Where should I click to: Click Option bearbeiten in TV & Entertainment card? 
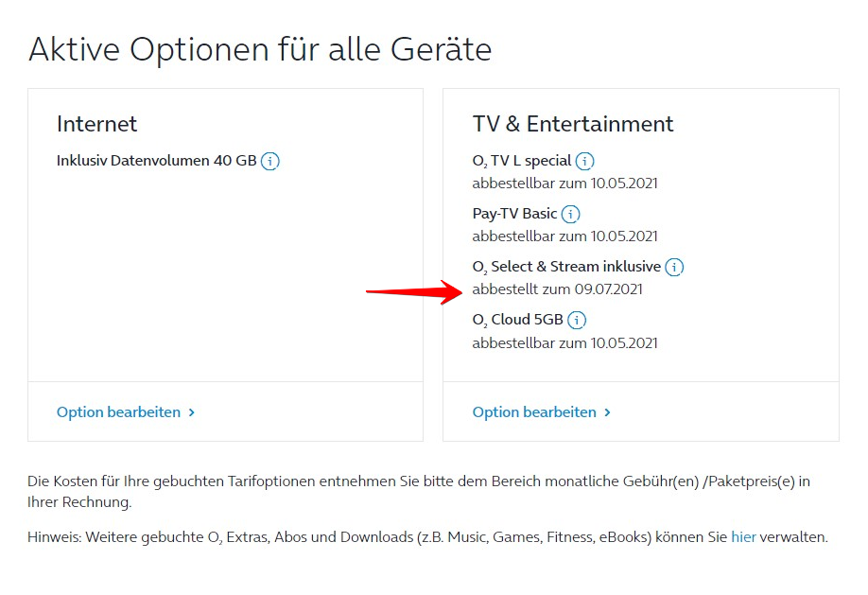(x=534, y=412)
